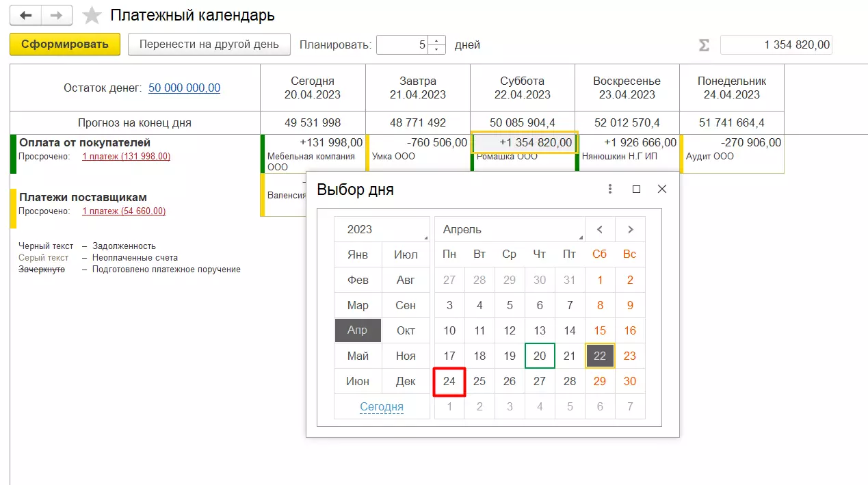Screen dimensions: 868x485
Task: Select the +1 354 820,00 payment cell
Action: pyautogui.click(x=524, y=142)
